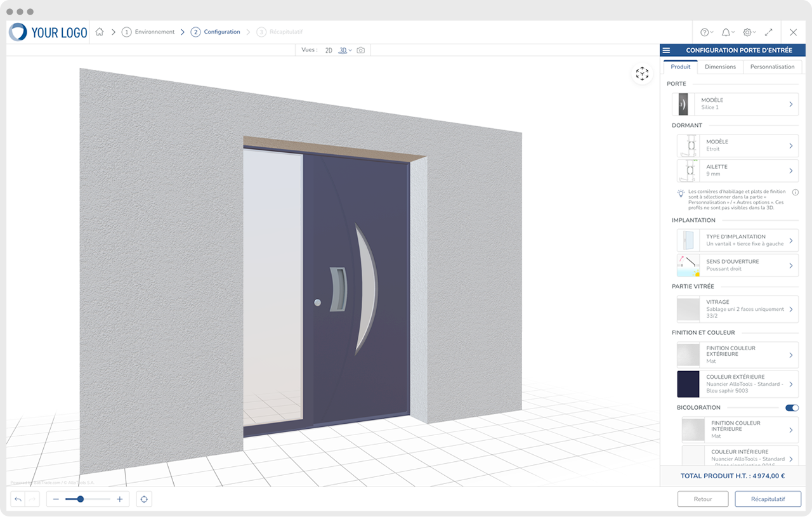Go to step 1 Environnement
Screen dimensions: 812x517
(x=148, y=32)
